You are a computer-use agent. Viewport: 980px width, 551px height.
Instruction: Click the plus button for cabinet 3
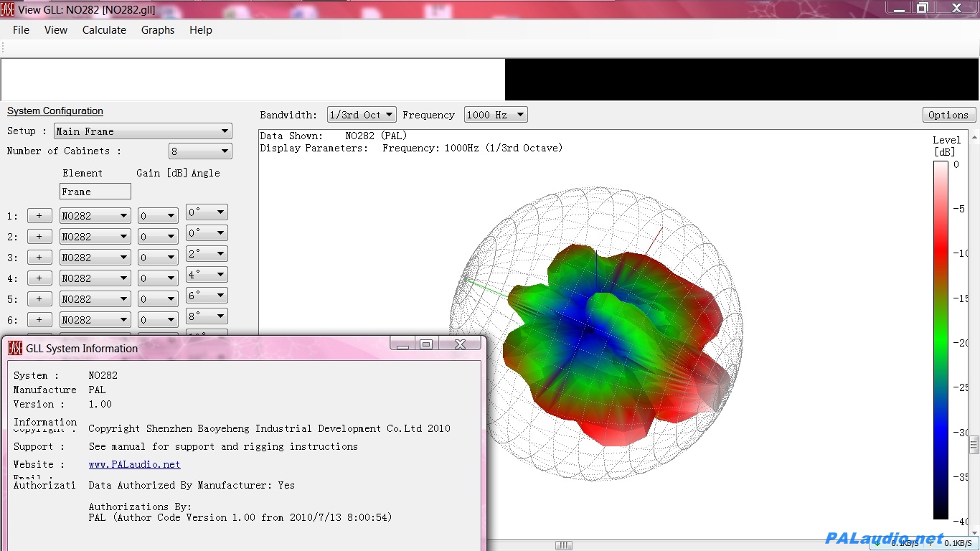tap(39, 258)
